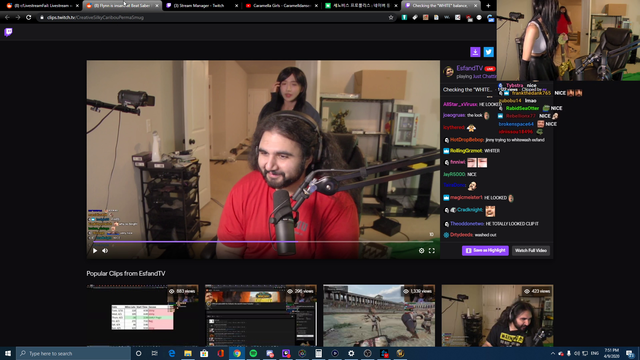Open Office from the taskbar
Screen dimensions: 640x360
(x=220, y=353)
